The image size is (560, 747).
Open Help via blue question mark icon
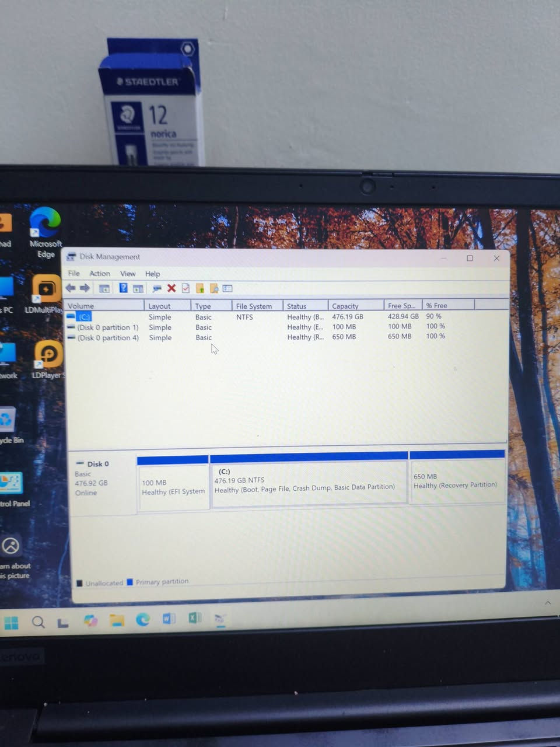point(123,288)
